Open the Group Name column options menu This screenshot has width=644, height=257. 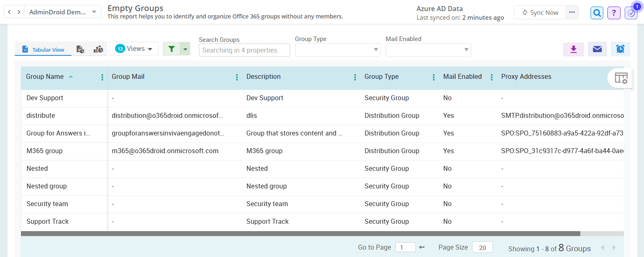click(102, 77)
